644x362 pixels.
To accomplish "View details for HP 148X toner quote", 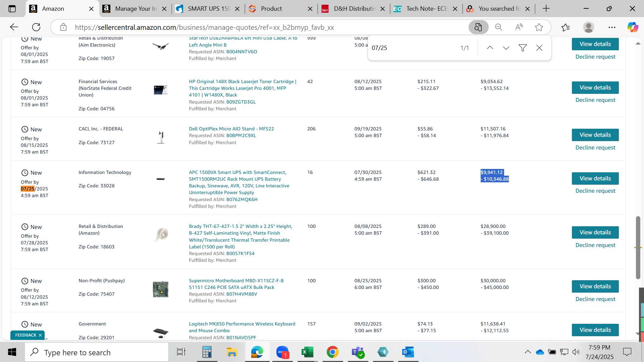I will 595,88.
